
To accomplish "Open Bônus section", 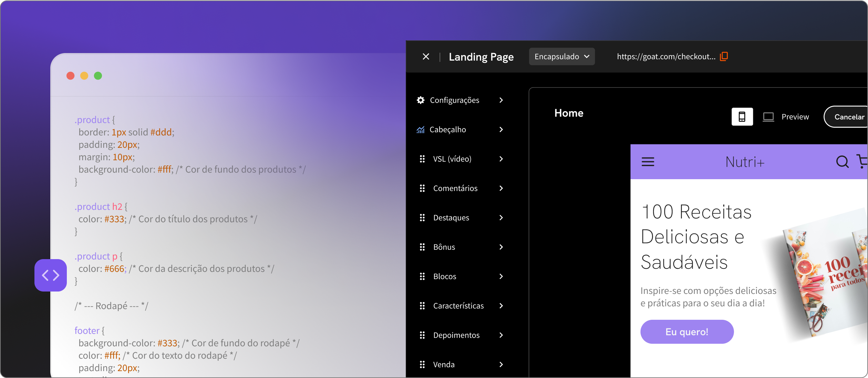I will 444,247.
